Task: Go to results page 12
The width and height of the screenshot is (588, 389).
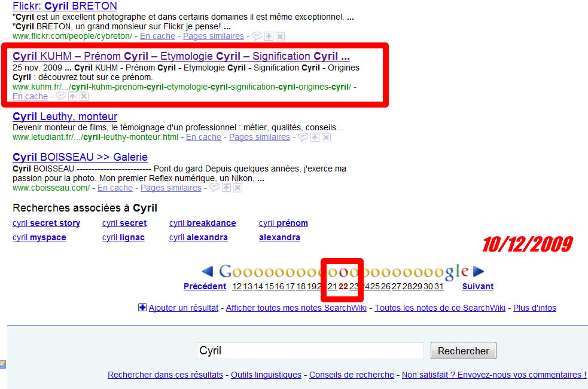Action: (x=237, y=286)
